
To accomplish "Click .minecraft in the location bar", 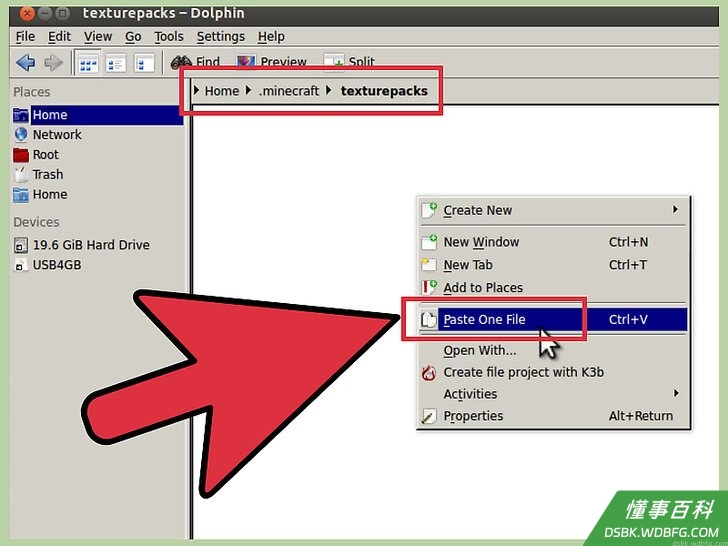I will pos(289,91).
